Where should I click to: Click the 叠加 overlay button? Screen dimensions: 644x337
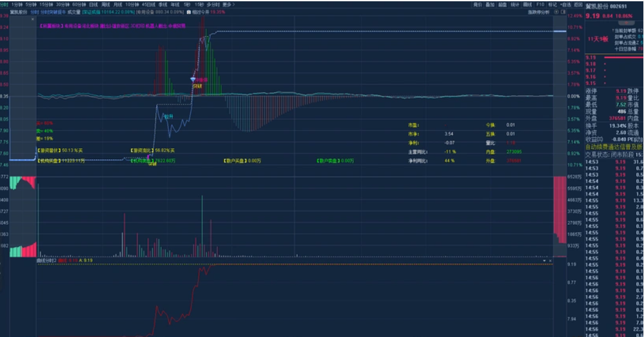click(490, 4)
